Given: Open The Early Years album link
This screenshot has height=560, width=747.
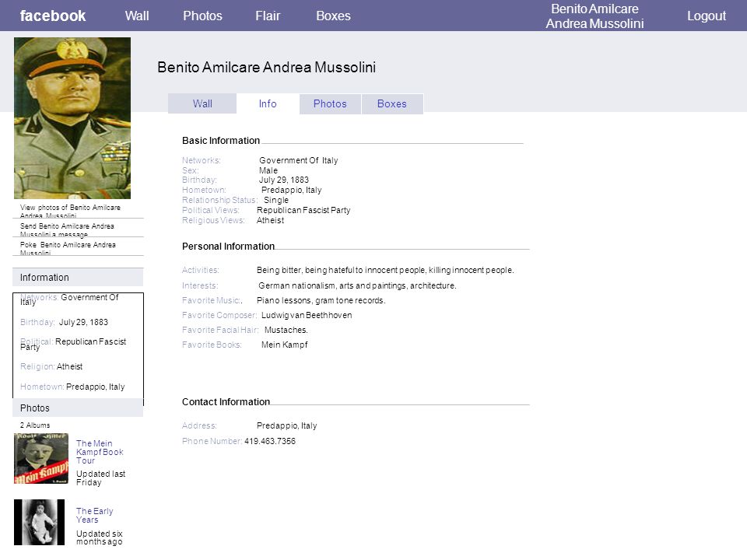Looking at the screenshot, I should [95, 515].
